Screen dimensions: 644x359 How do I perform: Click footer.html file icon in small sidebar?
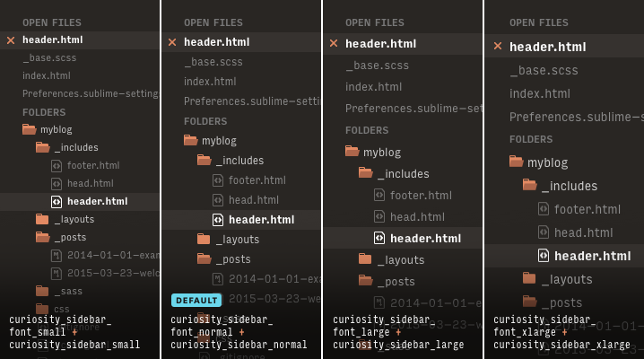[x=57, y=165]
